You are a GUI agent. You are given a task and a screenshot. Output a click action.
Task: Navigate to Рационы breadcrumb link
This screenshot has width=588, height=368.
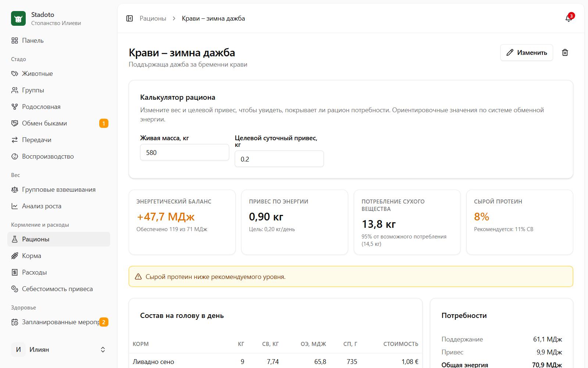point(153,18)
